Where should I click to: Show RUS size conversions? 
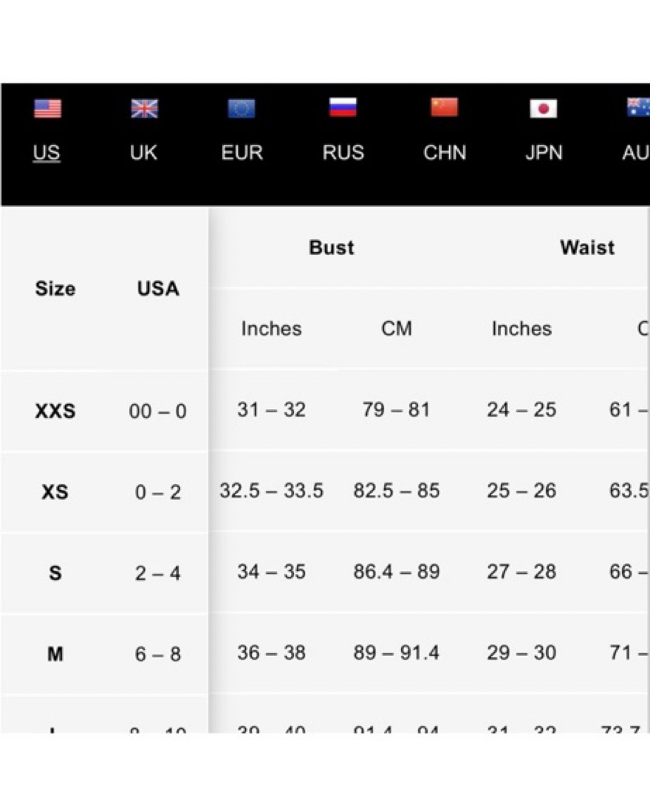343,153
